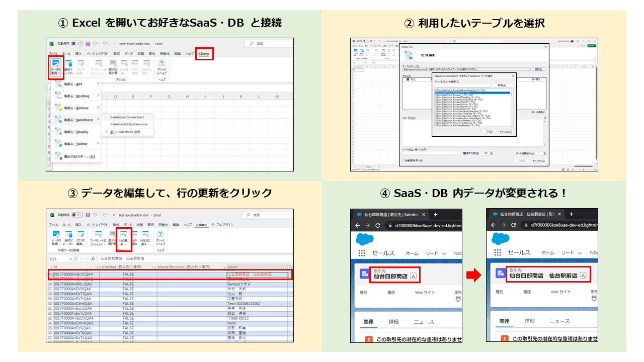644x362 pixels.
Task: Click the Save icon in step 3 Excel
Action: [x=88, y=215]
